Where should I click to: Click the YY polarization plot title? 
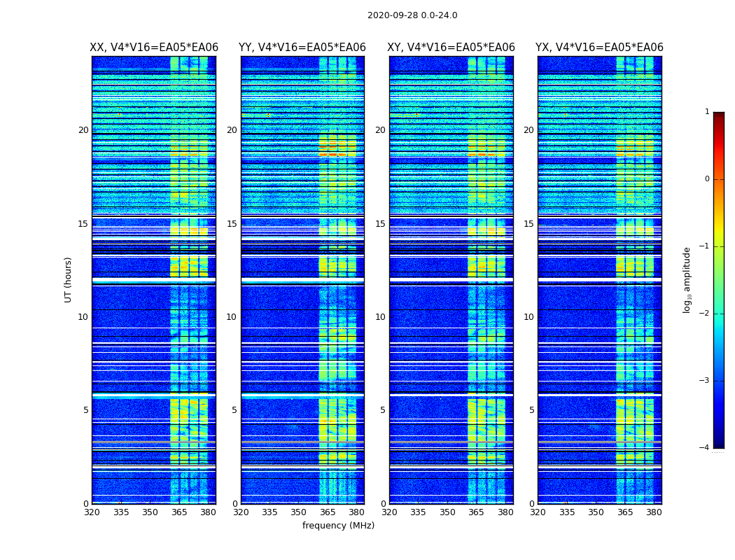click(x=302, y=48)
